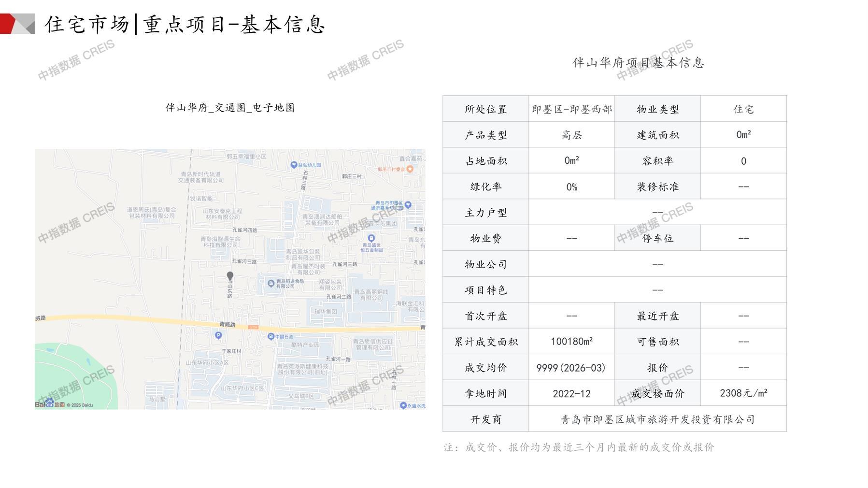
Task: Click the 伴山华府项目基本信息 table heading
Action: (x=638, y=63)
